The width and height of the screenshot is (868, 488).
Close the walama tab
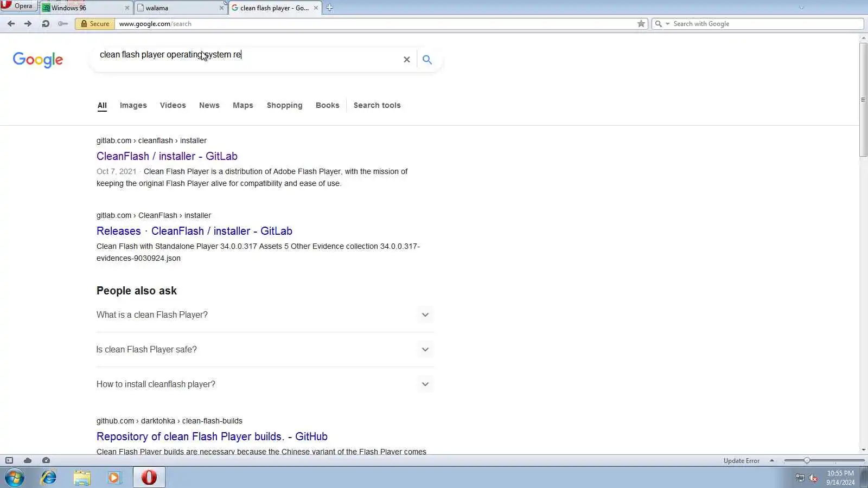221,8
